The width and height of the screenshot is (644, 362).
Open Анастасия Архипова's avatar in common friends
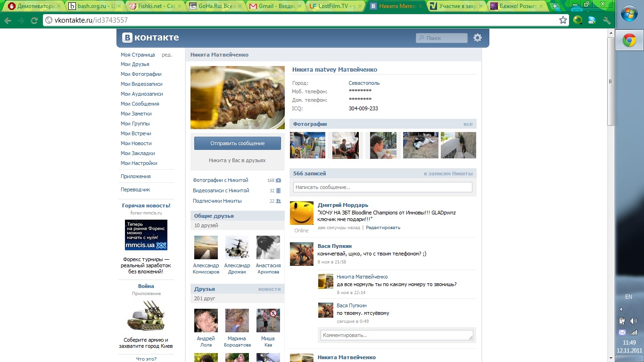click(x=268, y=247)
